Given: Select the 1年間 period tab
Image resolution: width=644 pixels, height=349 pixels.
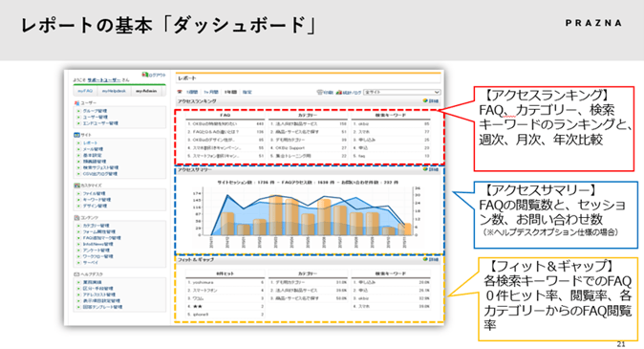Looking at the screenshot, I should (x=231, y=92).
